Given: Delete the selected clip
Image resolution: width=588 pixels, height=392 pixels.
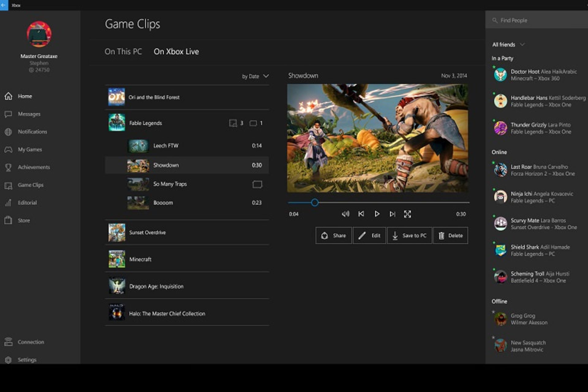Looking at the screenshot, I should point(450,235).
